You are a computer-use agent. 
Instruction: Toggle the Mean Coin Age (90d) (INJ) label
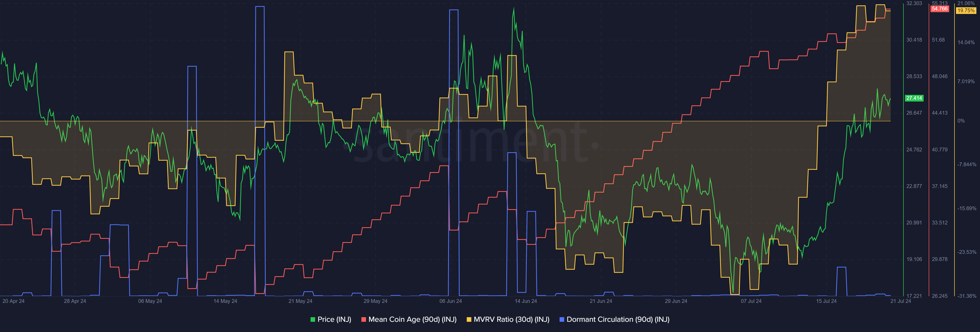(412, 319)
